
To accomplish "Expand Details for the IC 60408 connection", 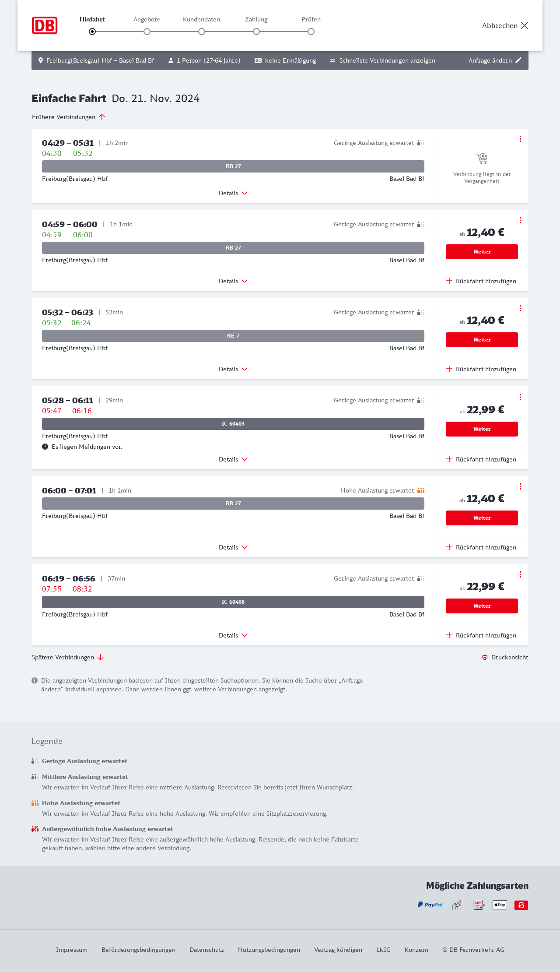I will click(x=233, y=635).
